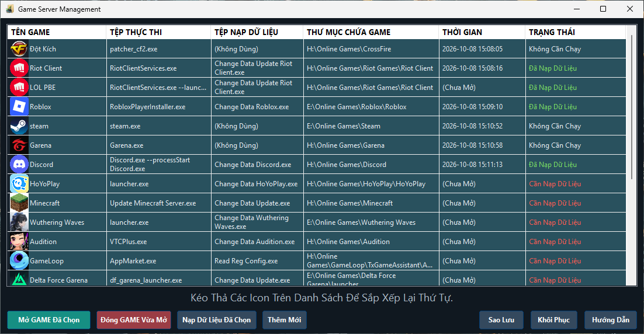Click the Wuthering Waves character icon
The image size is (644, 334).
(x=19, y=222)
